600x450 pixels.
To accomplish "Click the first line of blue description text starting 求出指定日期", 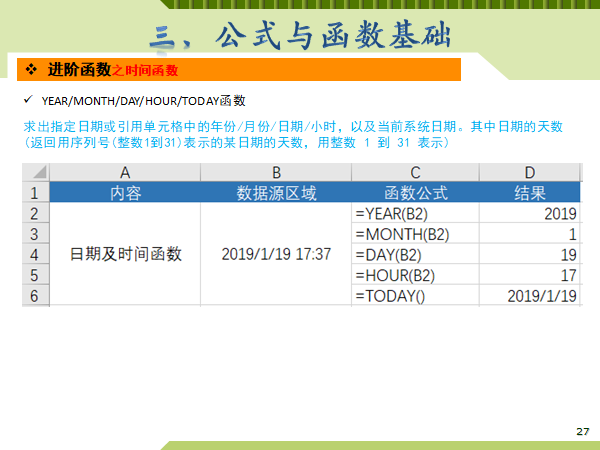I will (293, 126).
